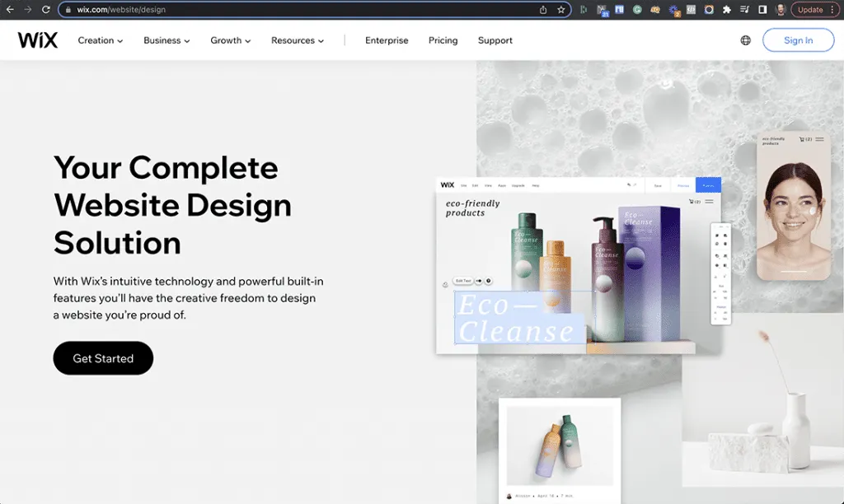Expand the Resources dropdown
Viewport: 844px width, 504px height.
(x=297, y=40)
